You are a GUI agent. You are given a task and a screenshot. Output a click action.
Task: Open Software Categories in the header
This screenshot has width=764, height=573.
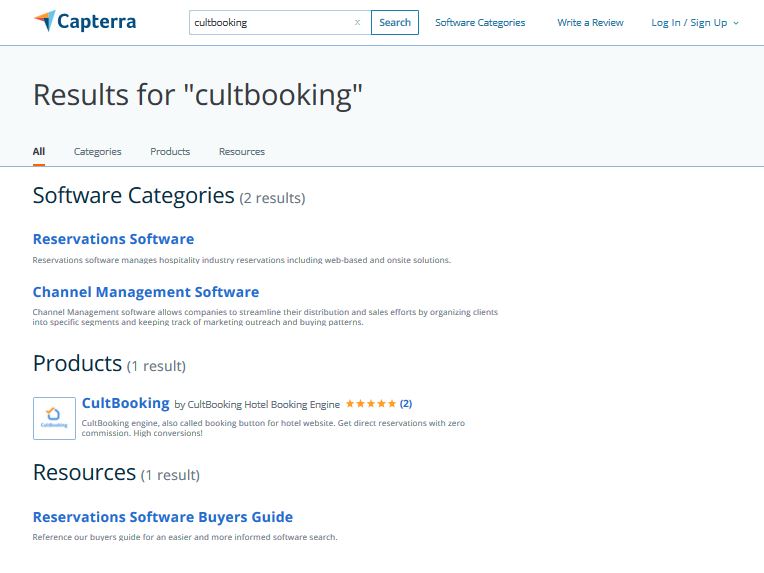tap(480, 22)
